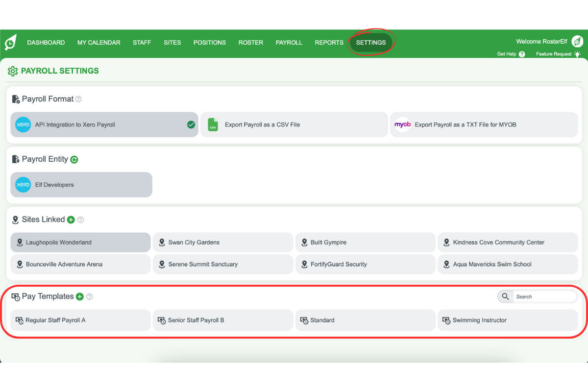Click the magnifier icon in Pay Templates search
Viewport: 588px width, 392px height.
point(505,296)
